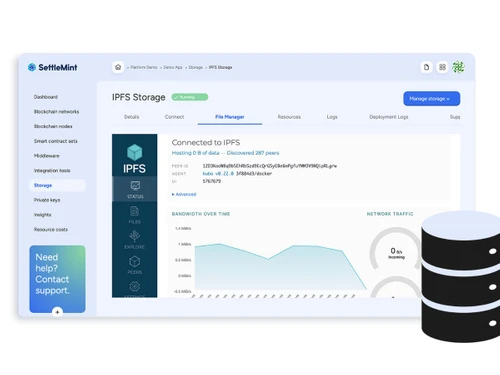The image size is (500, 375).
Task: Go to the home breadcrumb icon
Action: (118, 67)
